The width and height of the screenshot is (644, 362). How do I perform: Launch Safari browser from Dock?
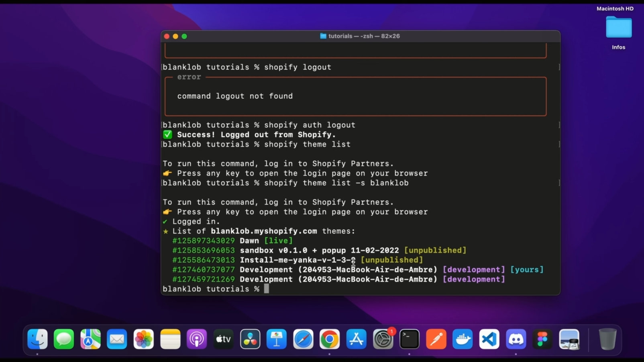click(x=303, y=339)
